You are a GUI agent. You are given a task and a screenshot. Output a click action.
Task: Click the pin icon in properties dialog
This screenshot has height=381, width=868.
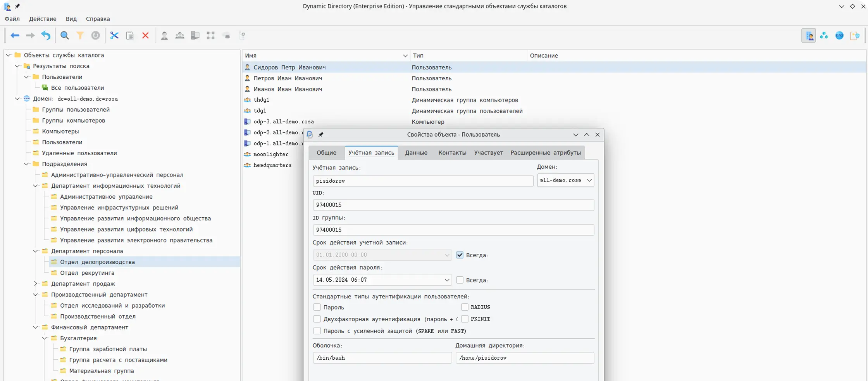tap(321, 135)
